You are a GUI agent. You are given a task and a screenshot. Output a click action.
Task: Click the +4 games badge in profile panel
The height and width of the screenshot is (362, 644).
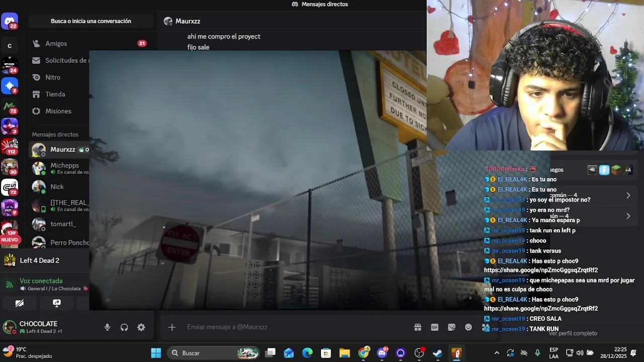click(628, 170)
